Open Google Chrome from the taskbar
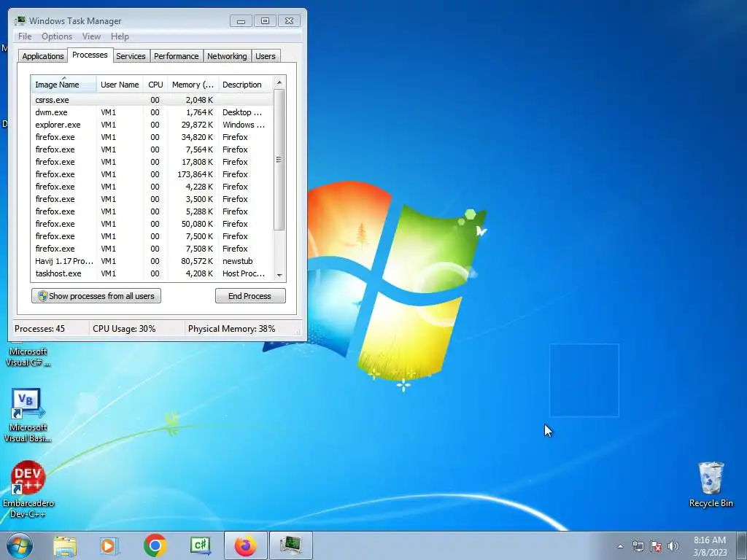Screen dimensions: 747x560 point(155,545)
